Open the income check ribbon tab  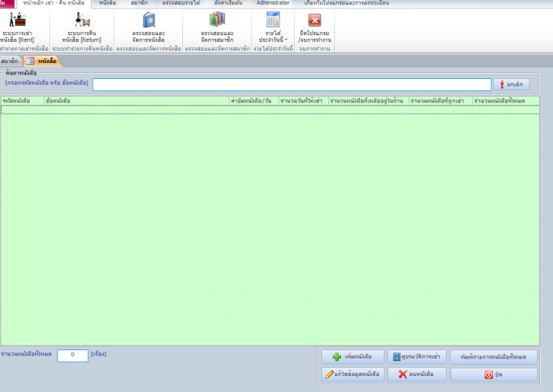click(x=181, y=3)
